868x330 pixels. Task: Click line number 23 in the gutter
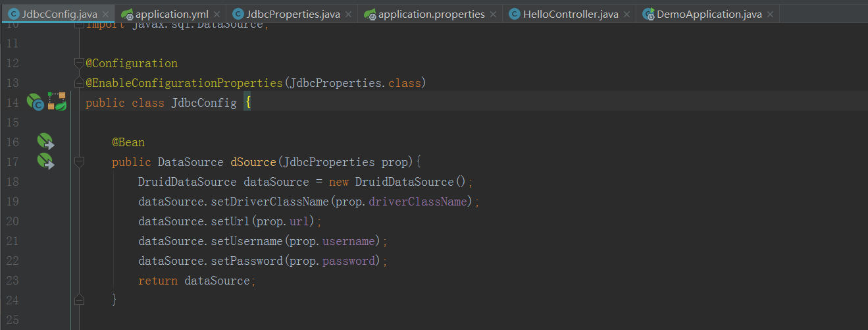tap(13, 281)
